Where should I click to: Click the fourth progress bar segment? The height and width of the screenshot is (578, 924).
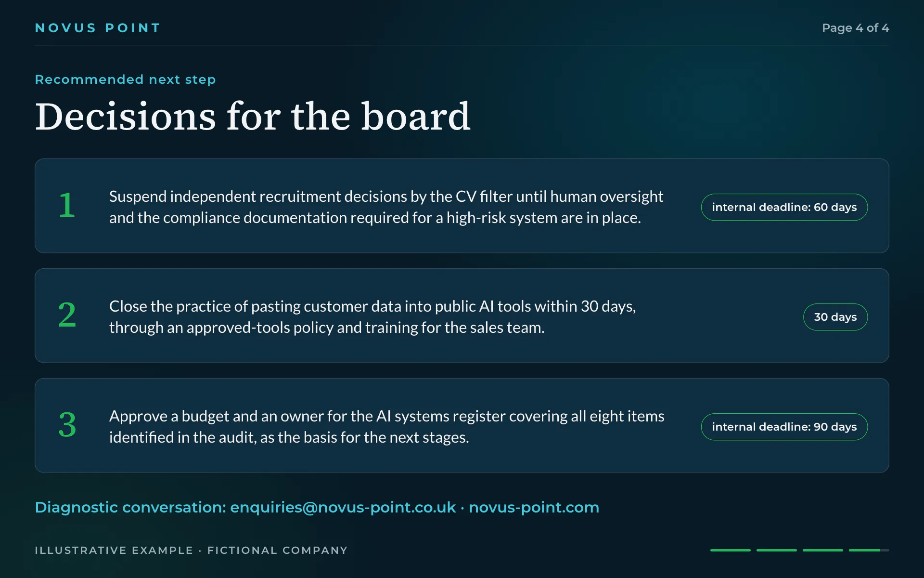point(869,550)
